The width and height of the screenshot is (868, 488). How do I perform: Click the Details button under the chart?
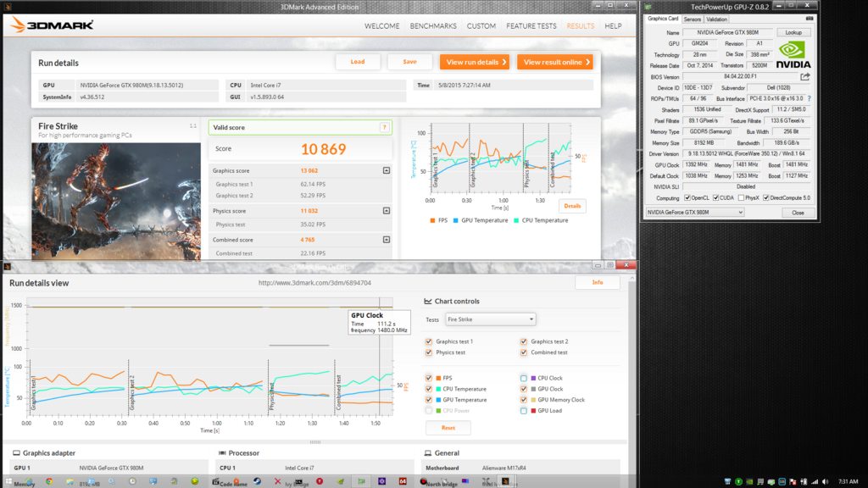tap(572, 206)
